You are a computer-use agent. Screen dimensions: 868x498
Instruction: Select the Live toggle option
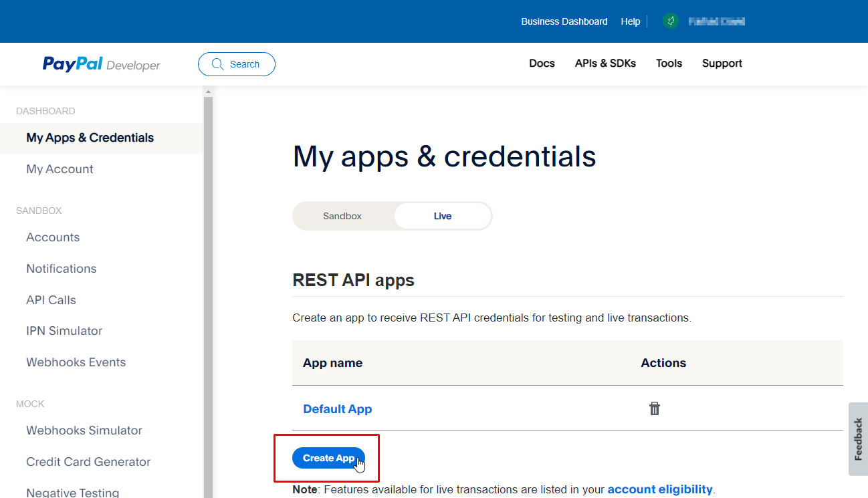[x=443, y=216]
